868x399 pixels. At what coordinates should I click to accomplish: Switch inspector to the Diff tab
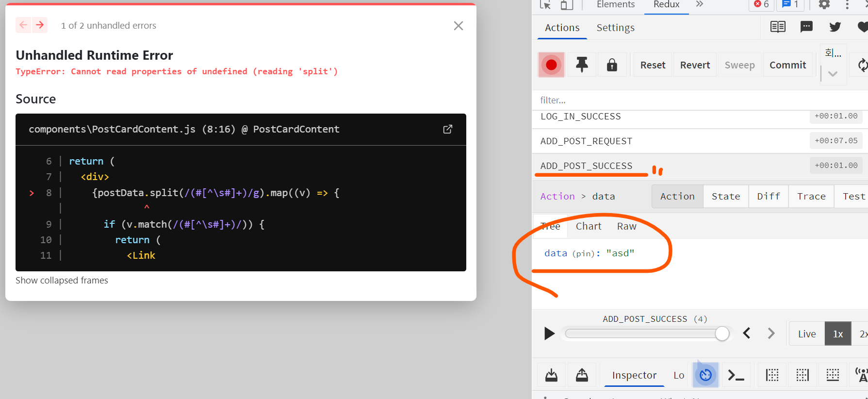[769, 196]
